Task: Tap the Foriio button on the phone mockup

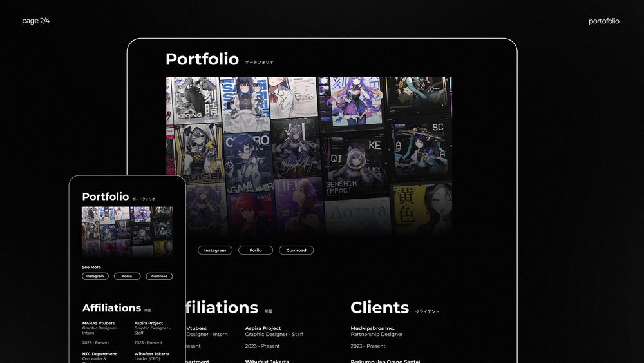Action: click(x=128, y=276)
